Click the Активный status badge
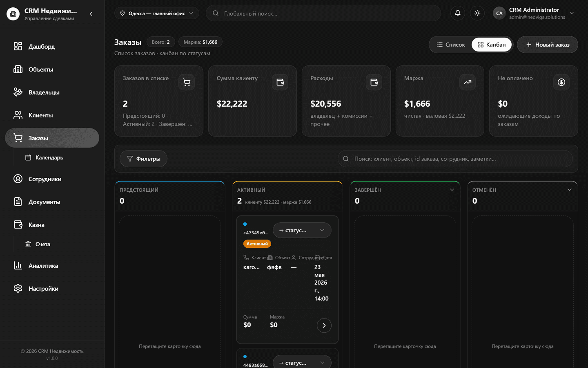Viewport: 588px width, 368px height. [x=257, y=244]
